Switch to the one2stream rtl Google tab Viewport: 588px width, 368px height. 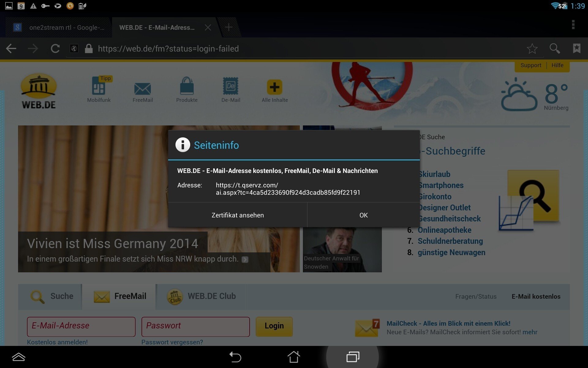click(x=58, y=27)
